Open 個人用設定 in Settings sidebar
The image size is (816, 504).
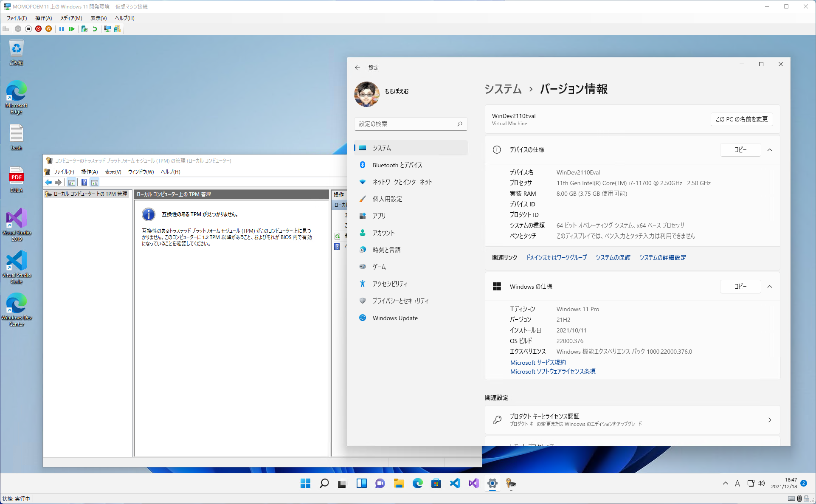(411, 199)
